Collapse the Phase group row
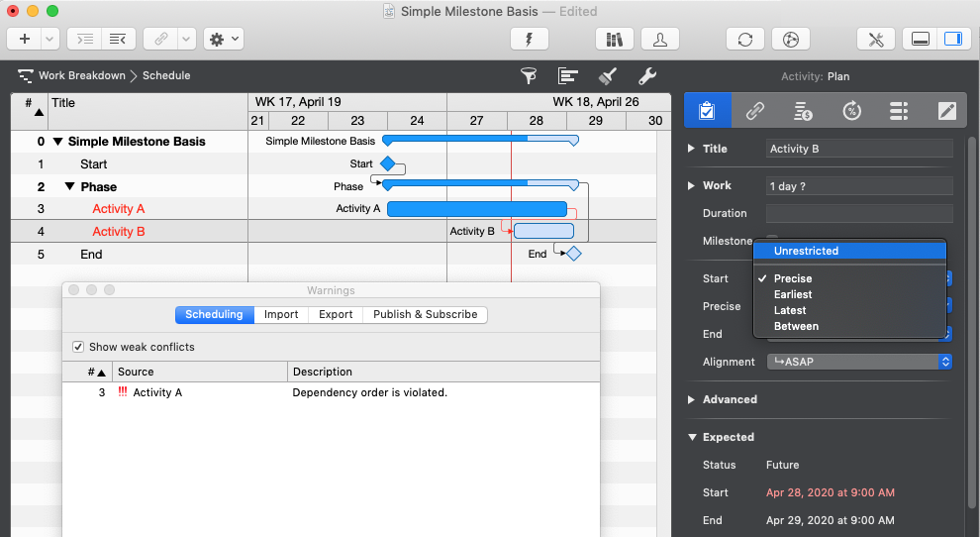Image resolution: width=980 pixels, height=537 pixels. tap(69, 186)
